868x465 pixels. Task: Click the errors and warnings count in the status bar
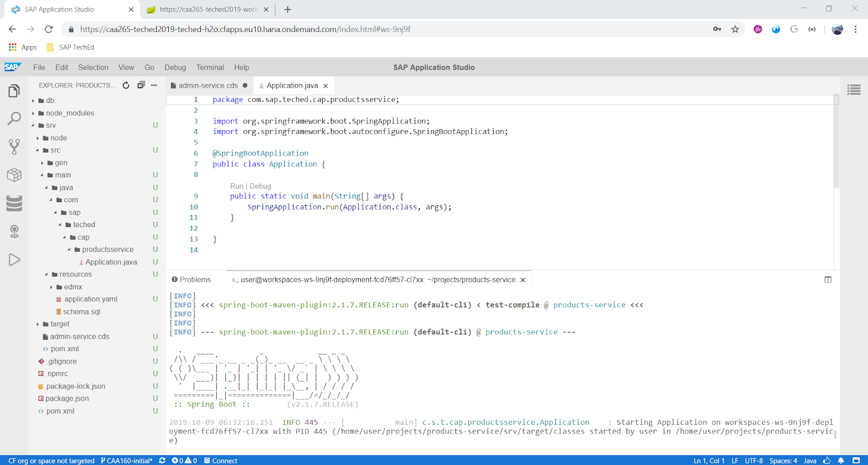(x=184, y=461)
